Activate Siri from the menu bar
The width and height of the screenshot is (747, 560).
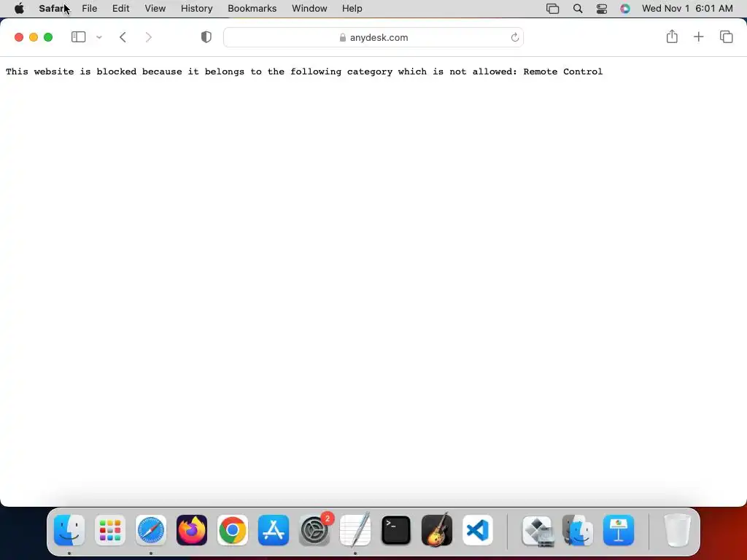pos(625,9)
